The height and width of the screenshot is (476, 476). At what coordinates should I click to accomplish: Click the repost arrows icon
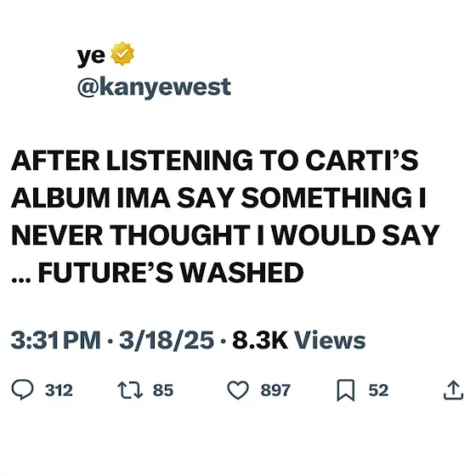tap(130, 390)
